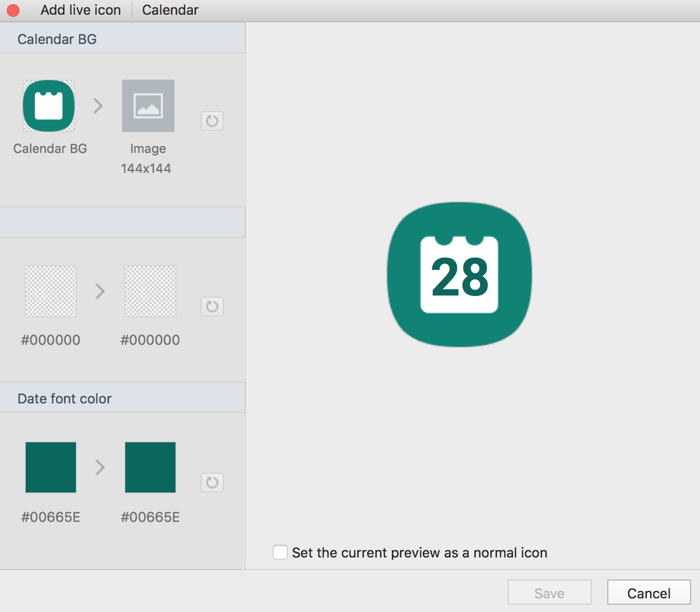
Task: Click the large calendar 28 preview icon
Action: 458,272
